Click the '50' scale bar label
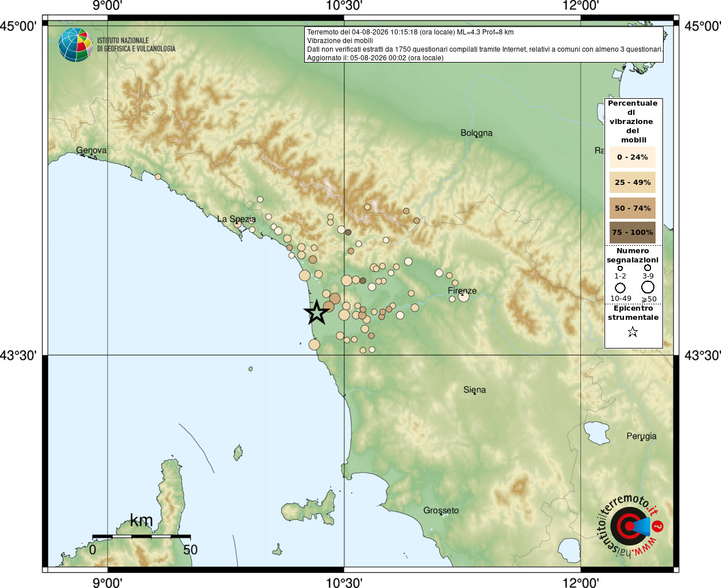Image resolution: width=721 pixels, height=588 pixels. tap(191, 550)
